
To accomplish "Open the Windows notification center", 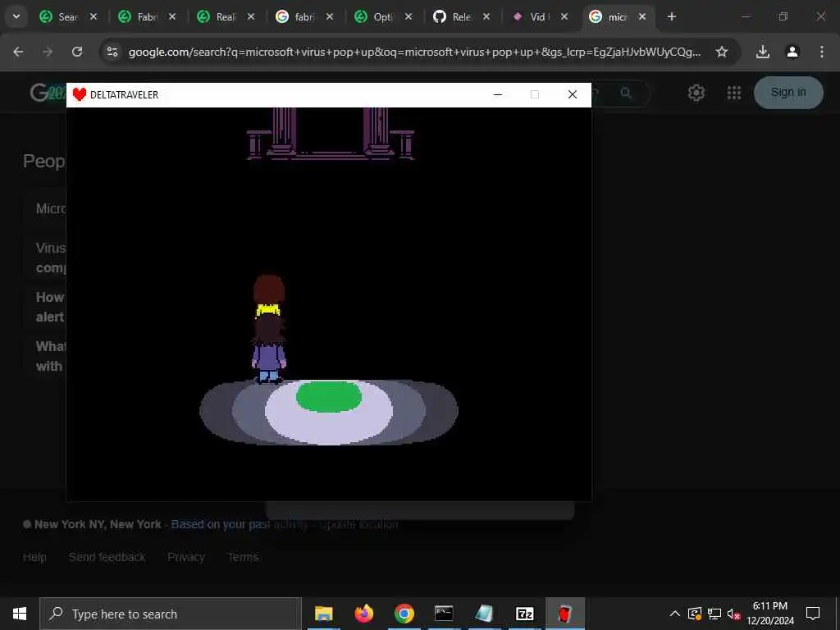I will point(813,614).
